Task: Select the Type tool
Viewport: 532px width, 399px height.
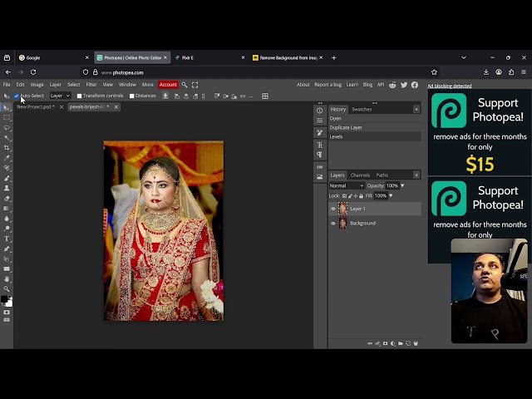Action: click(x=7, y=239)
